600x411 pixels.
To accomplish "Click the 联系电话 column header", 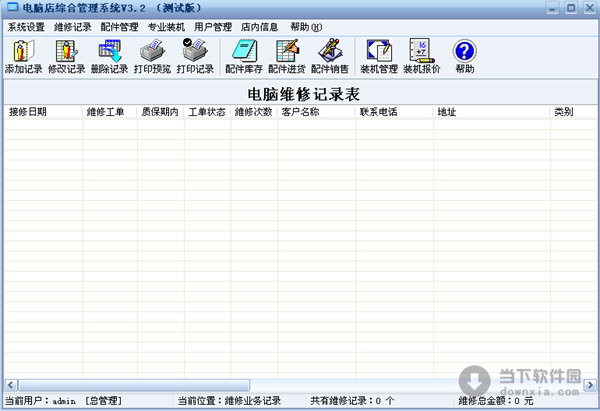I will [395, 112].
